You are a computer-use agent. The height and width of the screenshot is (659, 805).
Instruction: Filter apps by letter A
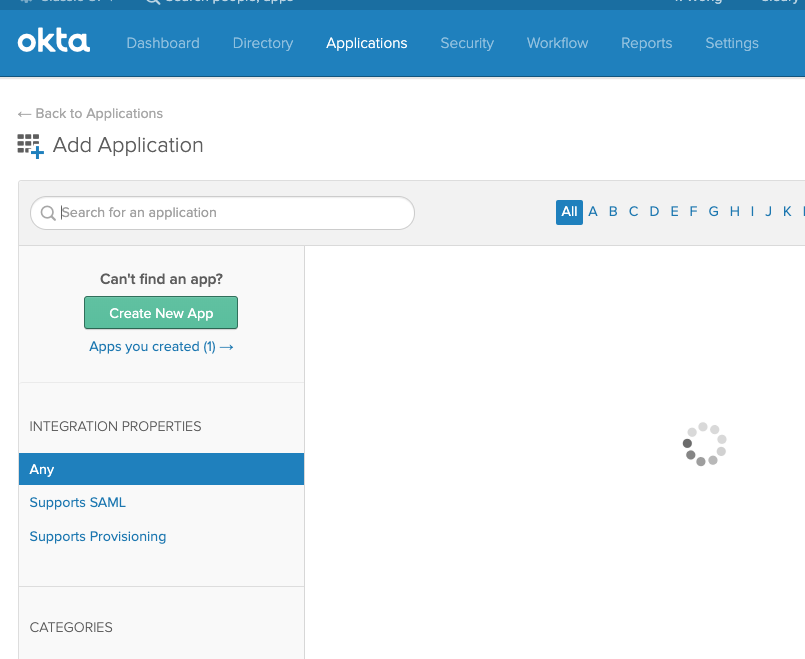[593, 211]
